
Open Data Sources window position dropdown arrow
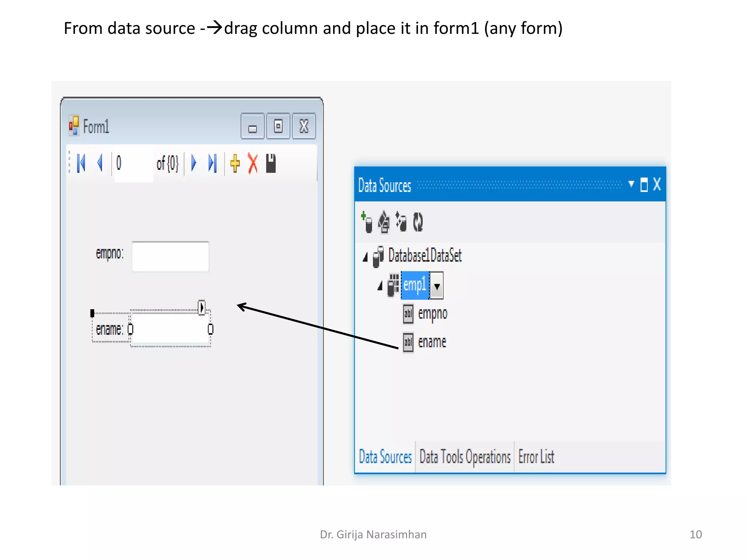[x=631, y=184]
